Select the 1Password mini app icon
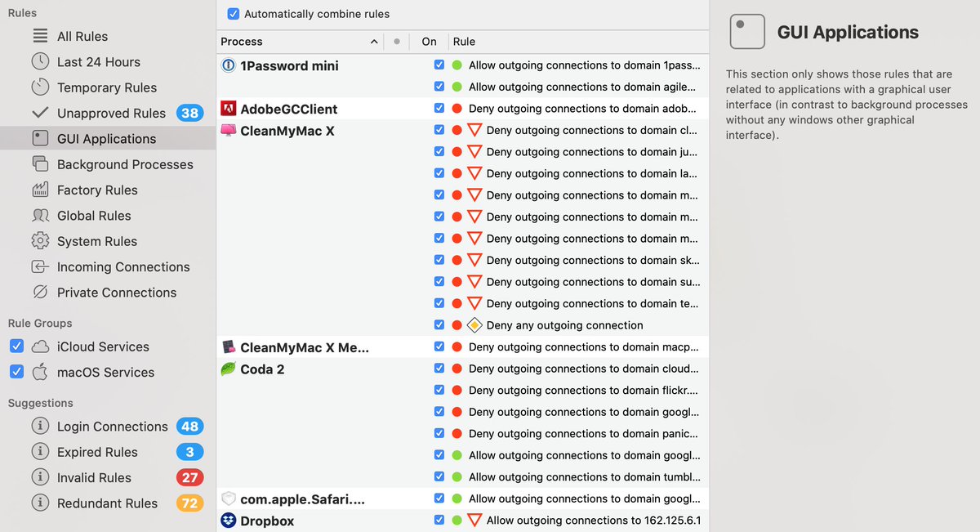Viewport: 980px width, 532px height. click(x=229, y=65)
